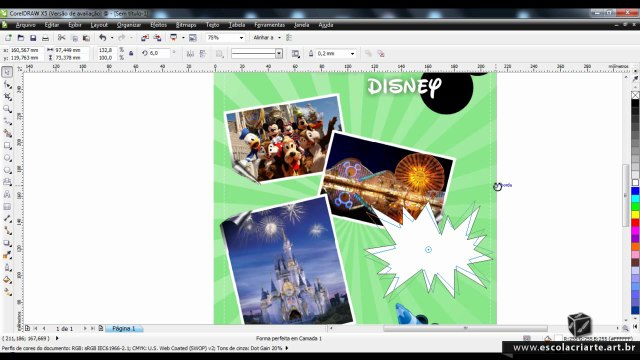Expand color profile arrow in status bar
Screen dimensions: 640x360
[x=287, y=348]
